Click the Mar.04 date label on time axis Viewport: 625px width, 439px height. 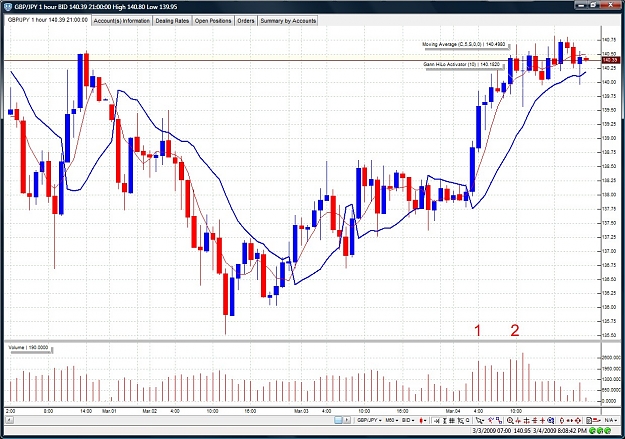click(453, 411)
